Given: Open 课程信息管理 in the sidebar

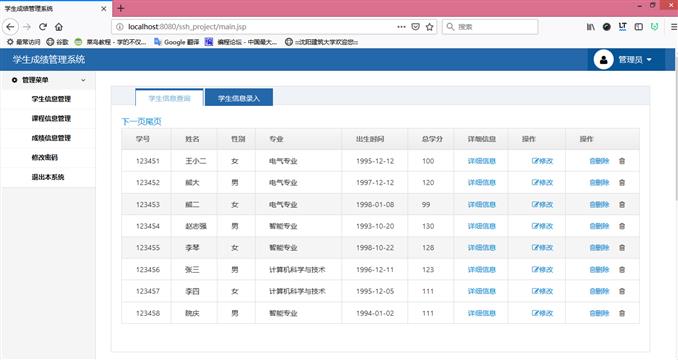Looking at the screenshot, I should [51, 118].
